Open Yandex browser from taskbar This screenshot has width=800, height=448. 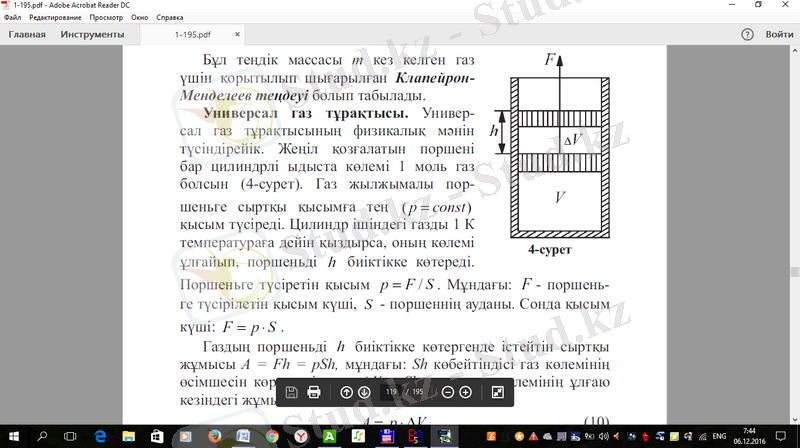pyautogui.click(x=301, y=436)
